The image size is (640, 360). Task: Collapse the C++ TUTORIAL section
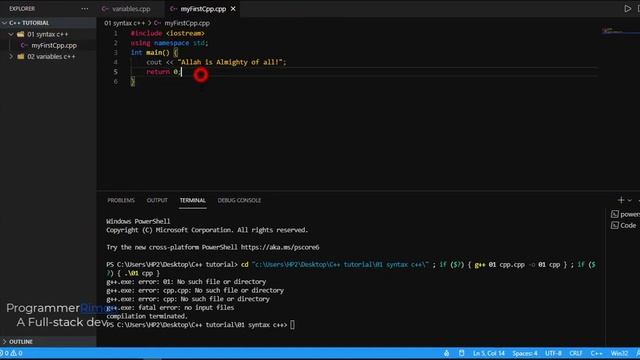click(x=29, y=23)
